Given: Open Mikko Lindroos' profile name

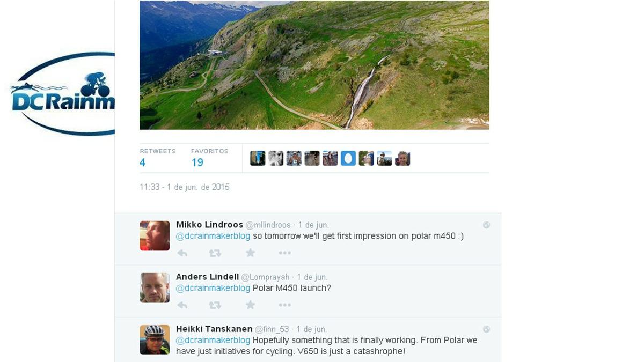Looking at the screenshot, I should click(x=209, y=225).
